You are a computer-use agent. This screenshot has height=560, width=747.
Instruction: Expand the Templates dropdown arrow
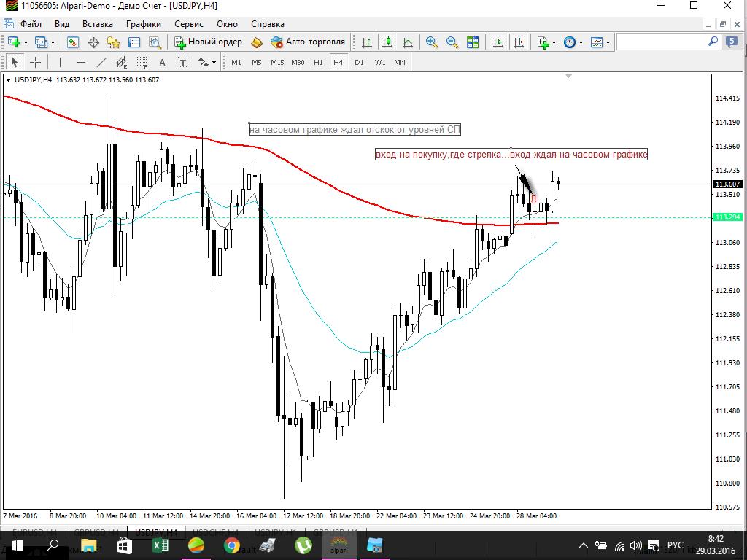click(x=608, y=43)
